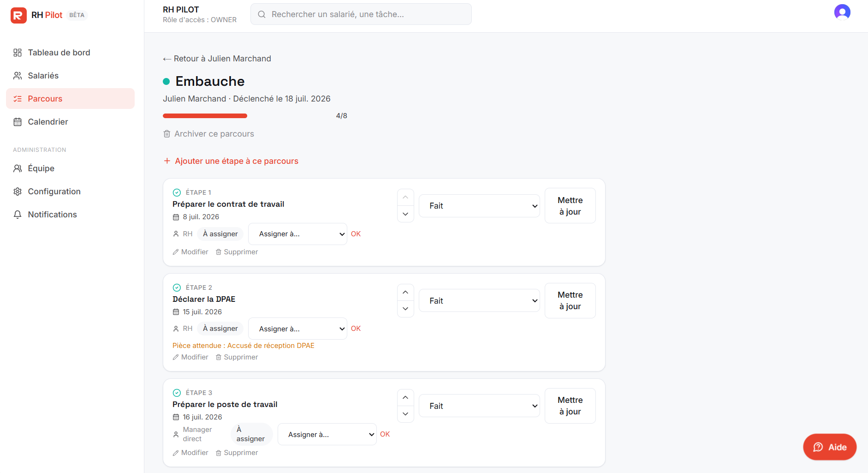Move Étape 2 down with the chevron

pos(405,309)
